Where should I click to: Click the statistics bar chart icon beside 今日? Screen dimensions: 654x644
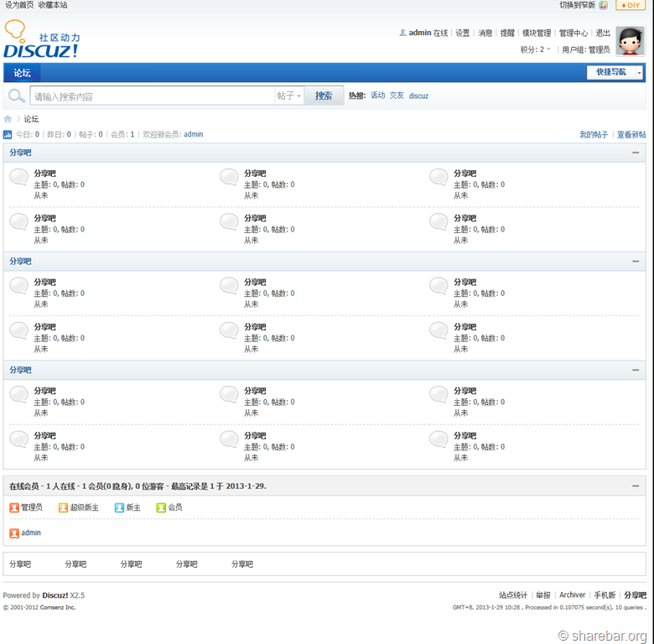[8, 135]
